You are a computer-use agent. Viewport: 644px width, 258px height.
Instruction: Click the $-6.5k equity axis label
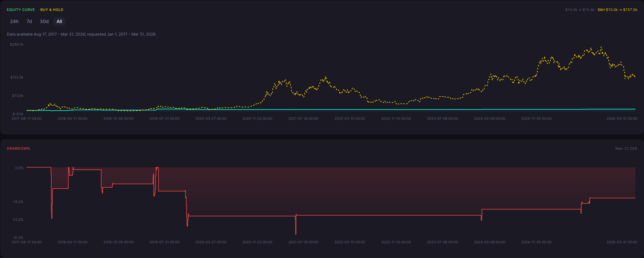pyautogui.click(x=18, y=114)
